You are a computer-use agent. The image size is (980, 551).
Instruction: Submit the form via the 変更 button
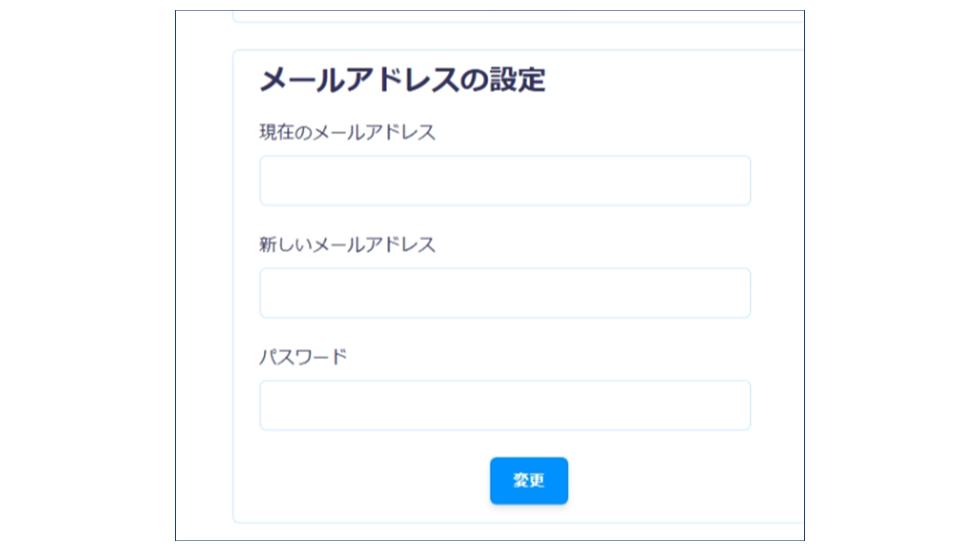[528, 481]
